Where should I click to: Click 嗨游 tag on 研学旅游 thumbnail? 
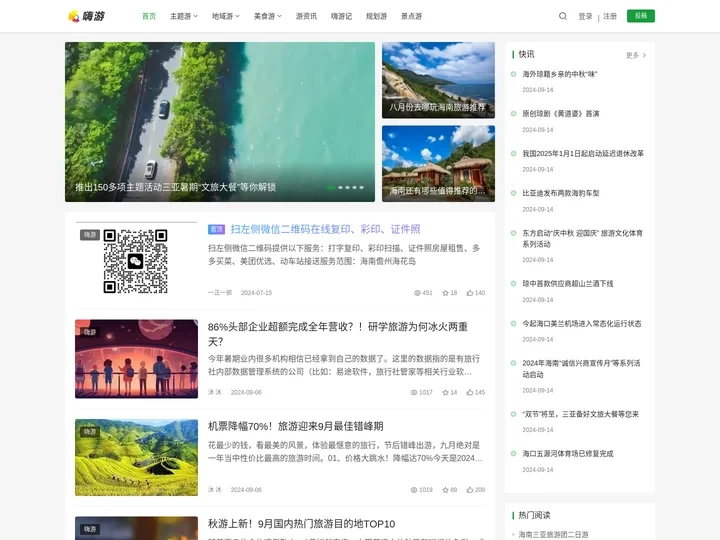90,332
